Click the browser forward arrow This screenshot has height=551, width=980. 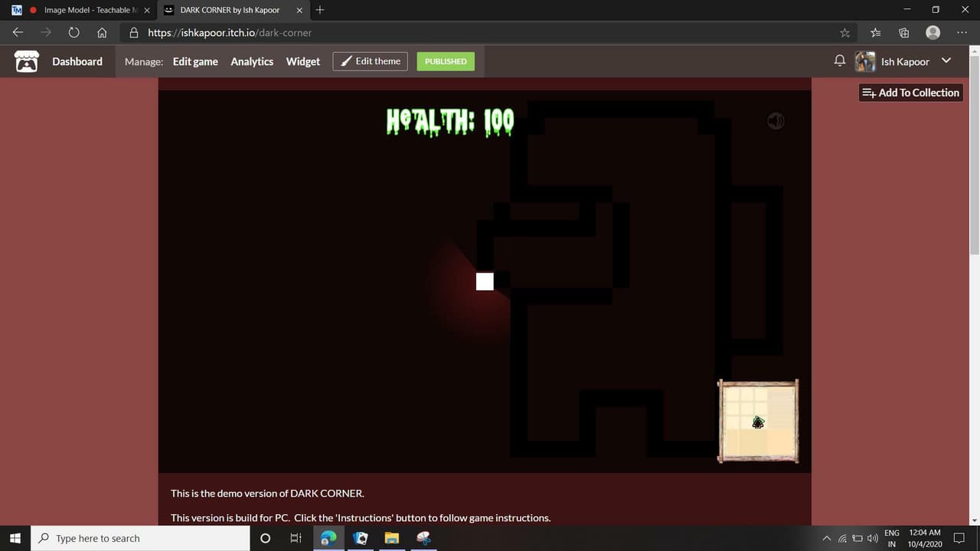click(46, 33)
